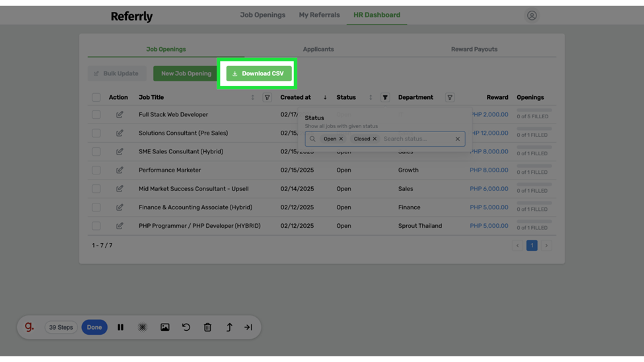Open the Job Title column filter dropdown

click(267, 97)
